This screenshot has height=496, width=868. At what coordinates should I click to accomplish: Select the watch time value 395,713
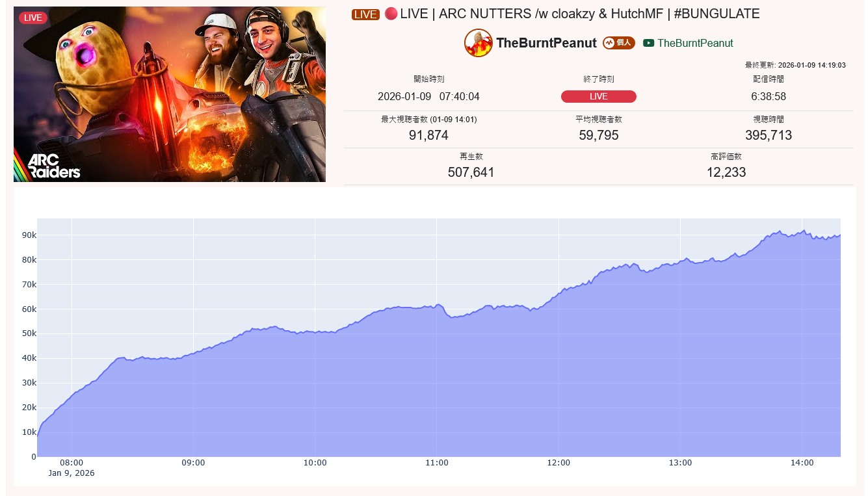click(x=769, y=135)
